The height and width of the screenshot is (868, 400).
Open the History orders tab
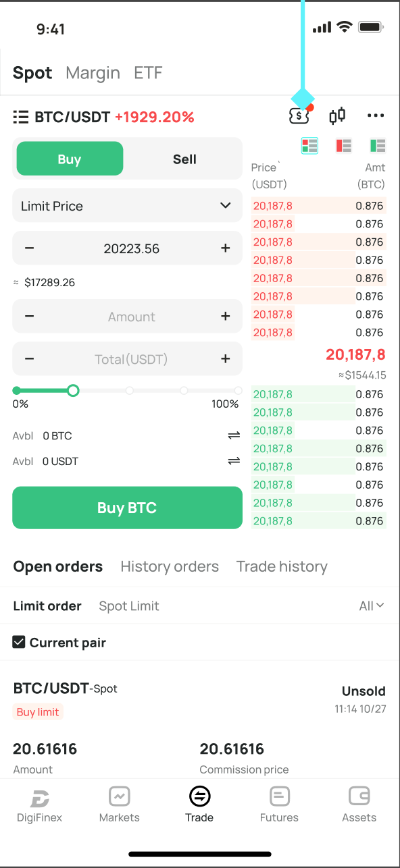click(x=170, y=566)
